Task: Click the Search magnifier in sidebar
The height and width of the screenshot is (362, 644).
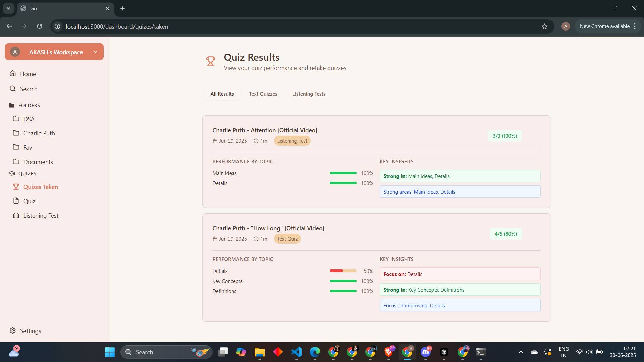Action: tap(13, 89)
